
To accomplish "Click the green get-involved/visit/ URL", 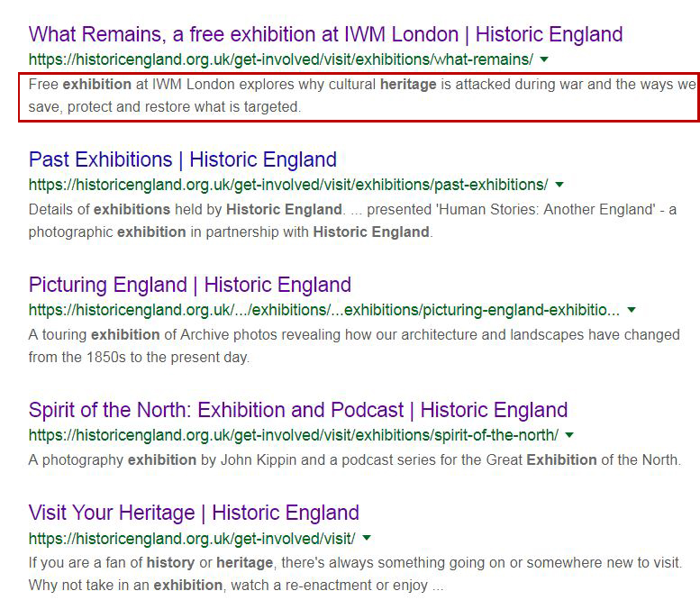I will 191,539.
